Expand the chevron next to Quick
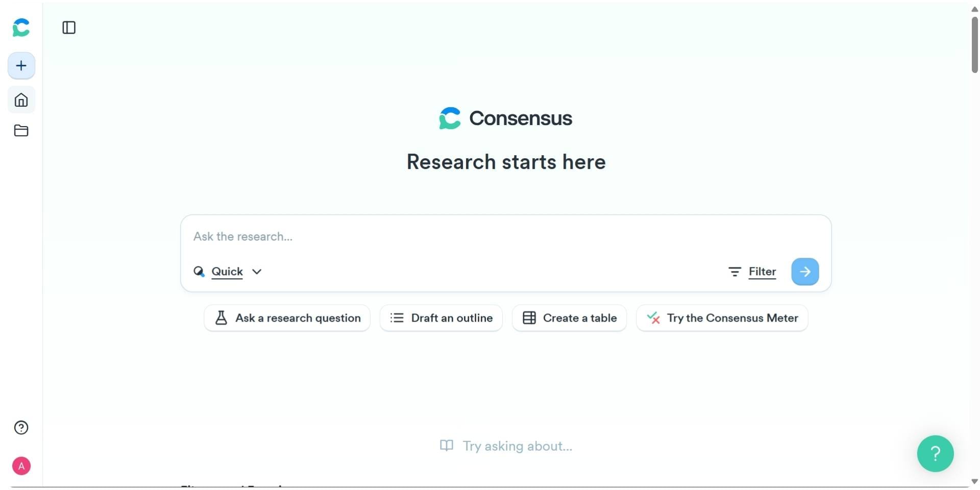This screenshot has width=980, height=490. 257,272
